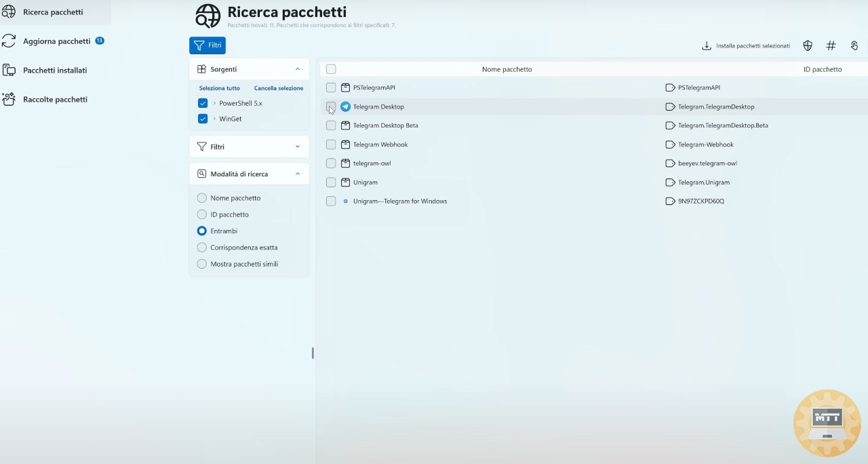Check the Unigram checkbox
The width and height of the screenshot is (868, 464).
pyautogui.click(x=331, y=182)
